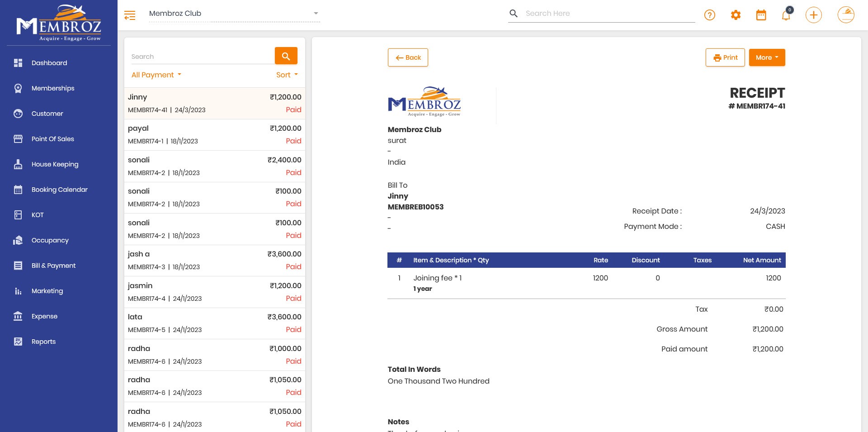Click the Memberships badge icon

click(18, 88)
